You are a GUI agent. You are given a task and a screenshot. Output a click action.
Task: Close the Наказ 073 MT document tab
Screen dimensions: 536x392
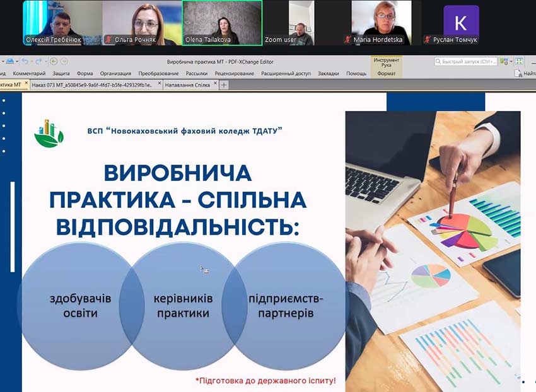160,84
